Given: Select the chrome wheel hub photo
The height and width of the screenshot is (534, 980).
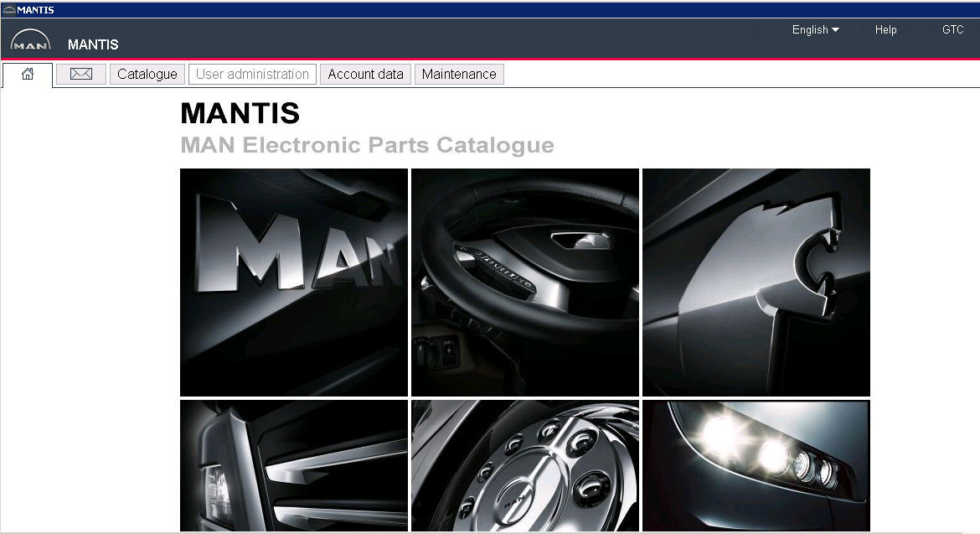Looking at the screenshot, I should (525, 466).
